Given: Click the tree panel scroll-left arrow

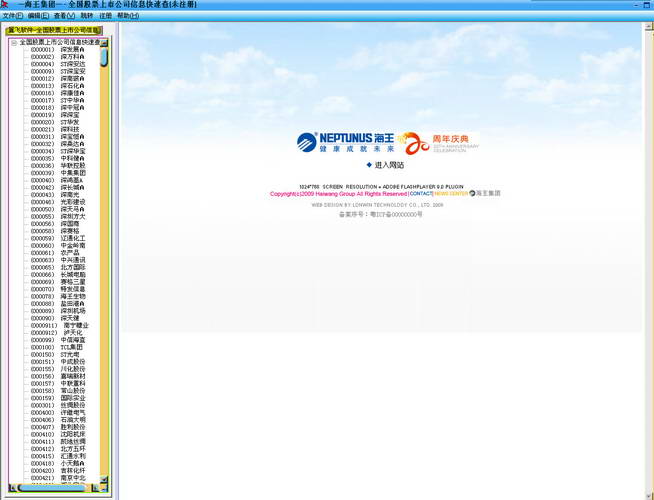Looking at the screenshot, I should (13, 488).
